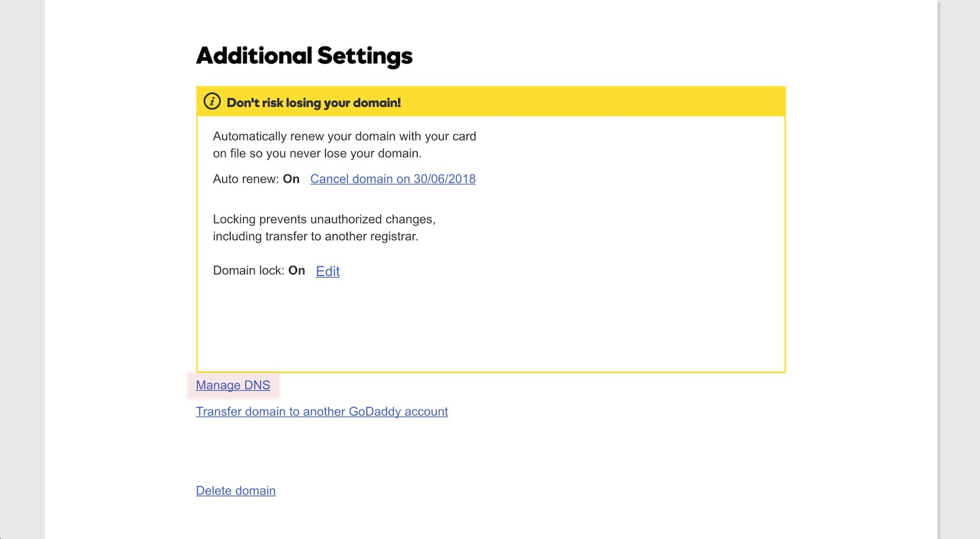Click bold On status beside Auto renew

point(291,179)
